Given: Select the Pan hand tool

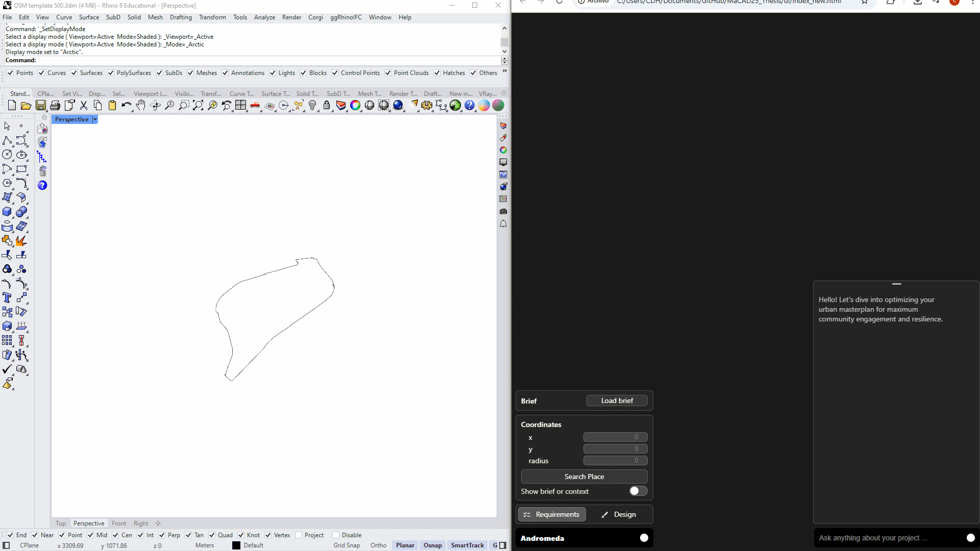Looking at the screenshot, I should click(140, 106).
